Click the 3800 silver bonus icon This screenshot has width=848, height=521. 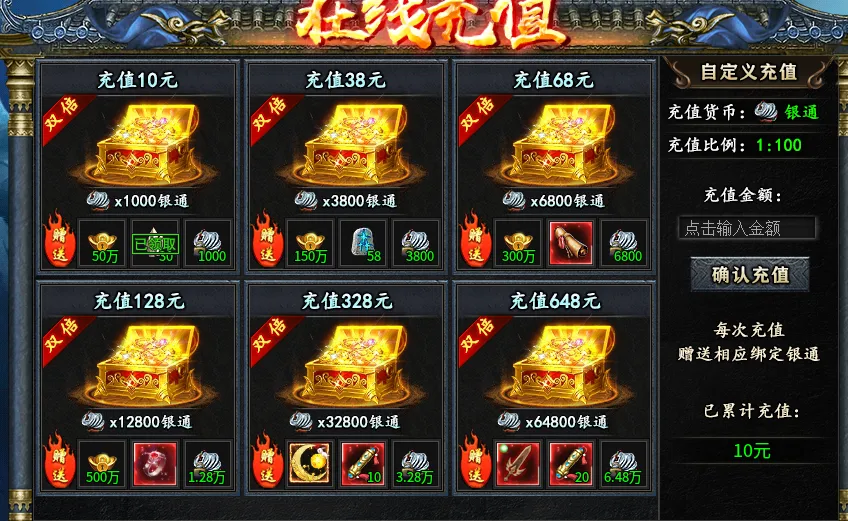click(x=415, y=242)
